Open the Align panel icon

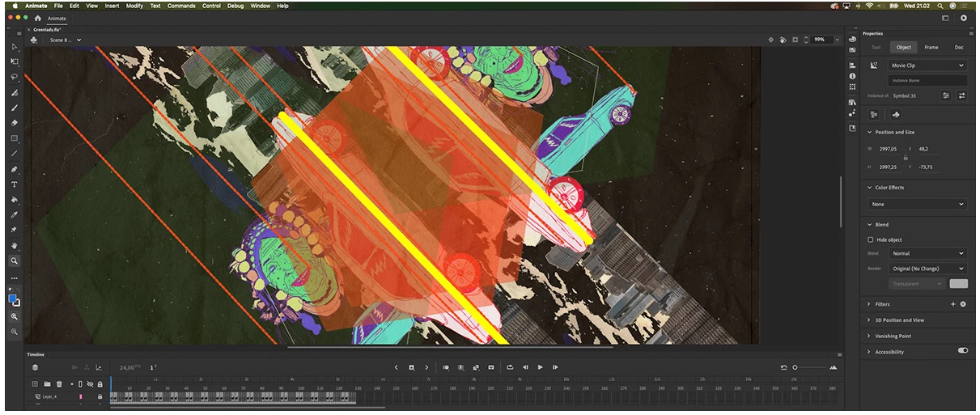(852, 66)
